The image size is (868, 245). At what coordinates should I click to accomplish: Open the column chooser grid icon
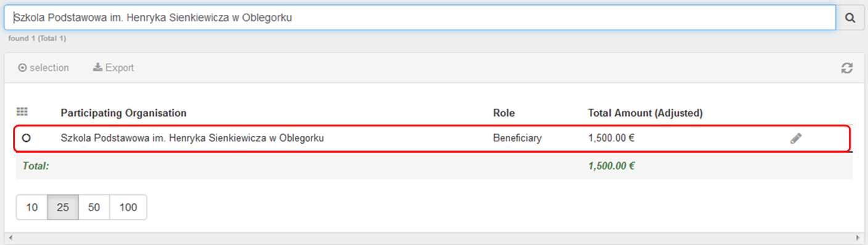coord(22,112)
